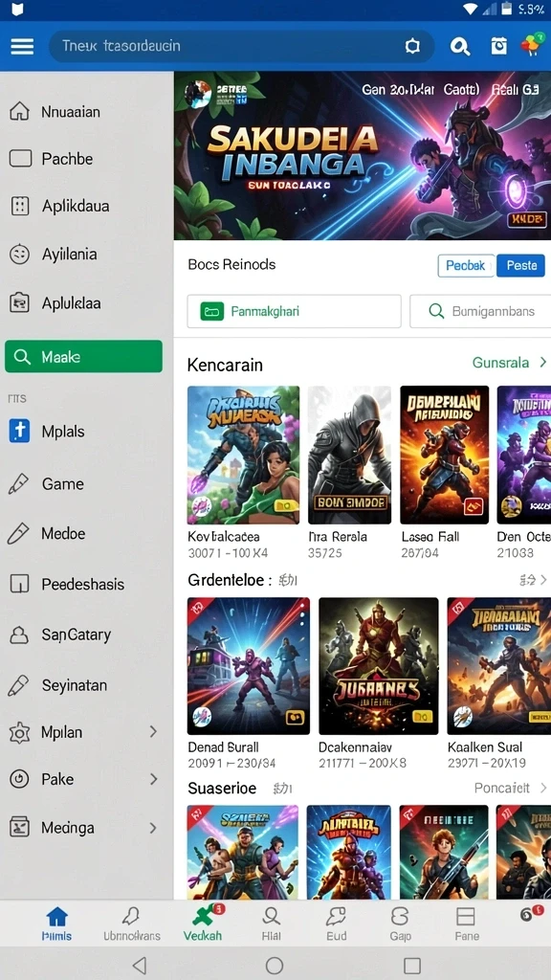Click the Panmakghari green button
The height and width of the screenshot is (980, 551).
click(x=294, y=311)
